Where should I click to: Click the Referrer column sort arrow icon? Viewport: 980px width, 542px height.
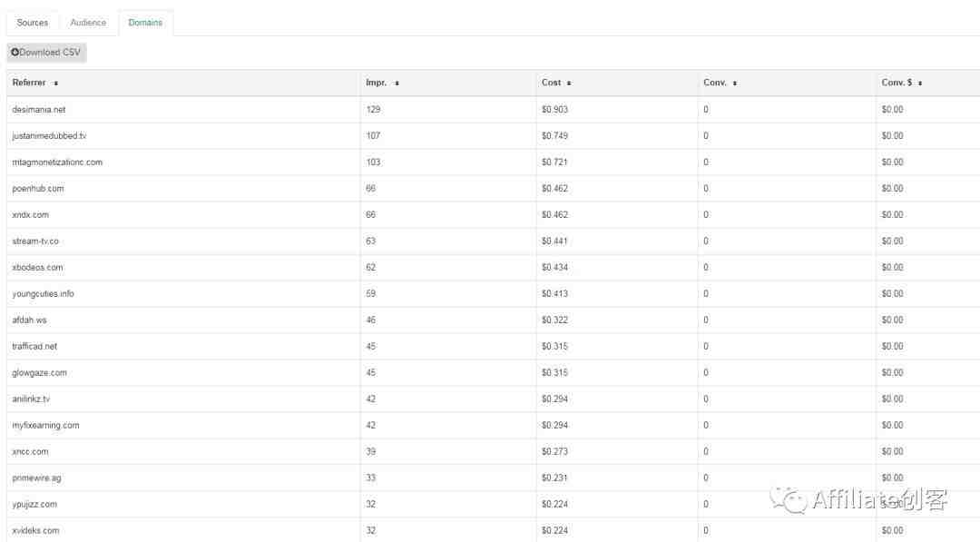point(55,84)
